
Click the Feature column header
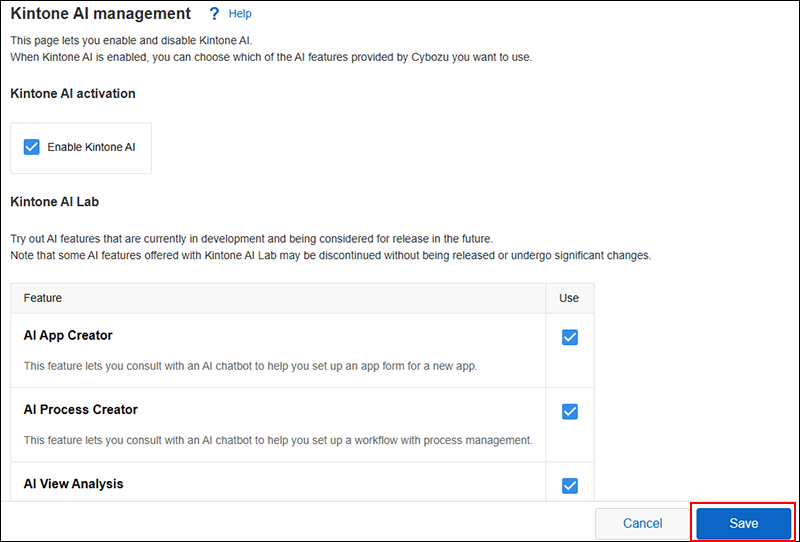pos(43,298)
